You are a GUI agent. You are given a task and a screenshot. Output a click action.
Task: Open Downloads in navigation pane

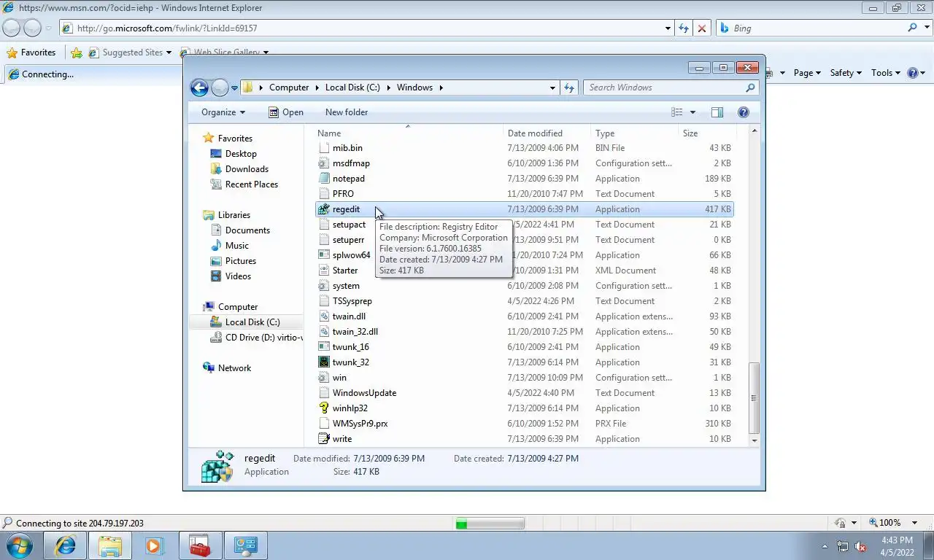pos(247,169)
